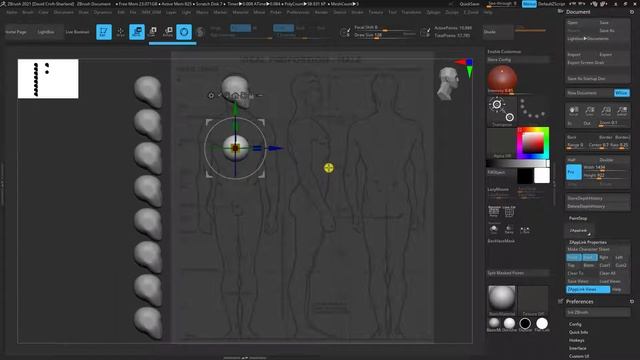The width and height of the screenshot is (640, 360).
Task: Toggle the Gizmo 3D circle icon
Action: click(x=184, y=32)
